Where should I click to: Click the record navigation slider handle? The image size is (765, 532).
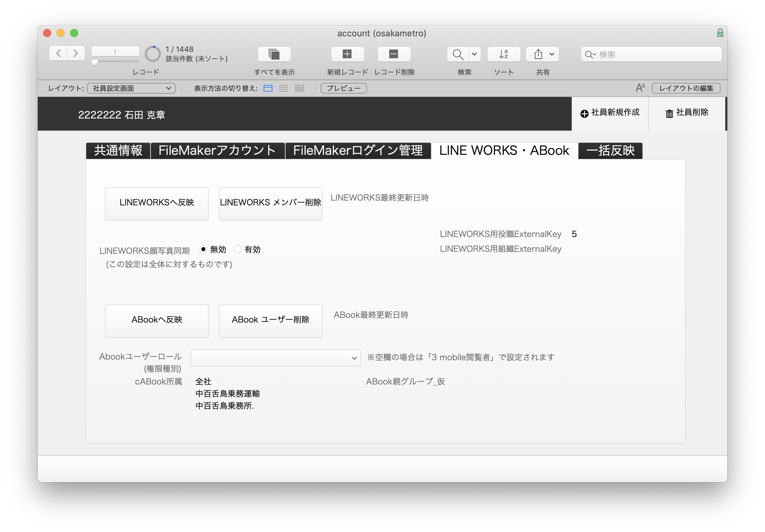[95, 63]
